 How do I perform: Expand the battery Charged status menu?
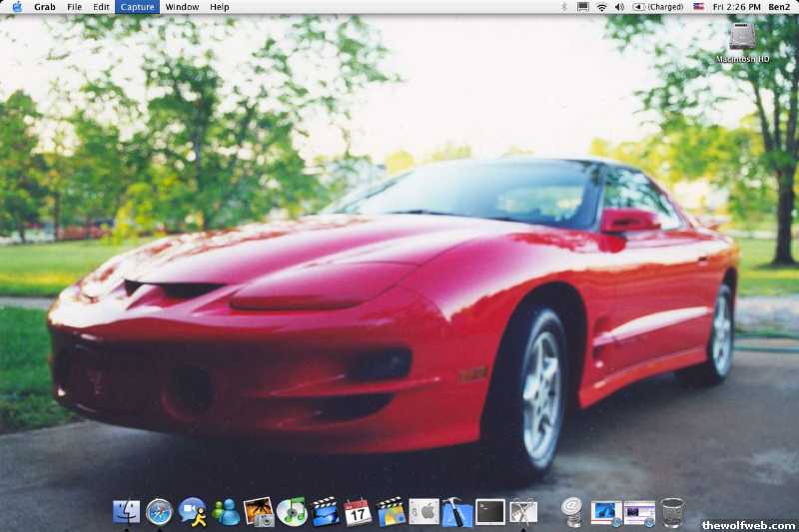coord(658,7)
